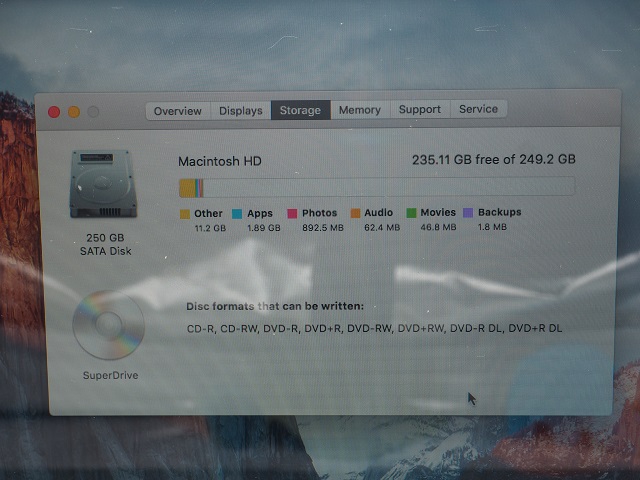This screenshot has height=480, width=640.
Task: Click the yellow Other color swatch
Action: click(185, 214)
